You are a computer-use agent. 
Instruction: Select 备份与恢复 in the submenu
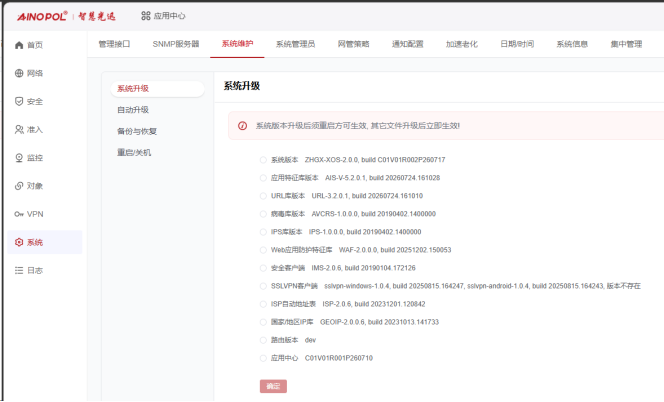pos(137,131)
